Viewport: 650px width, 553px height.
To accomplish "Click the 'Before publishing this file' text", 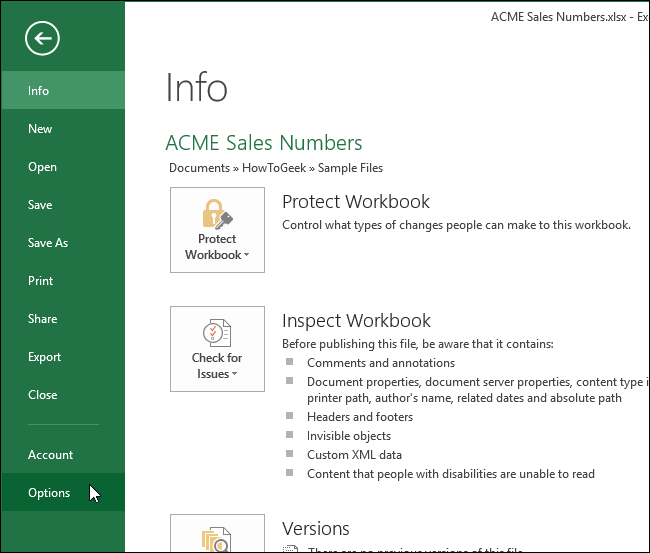I will pos(417,344).
